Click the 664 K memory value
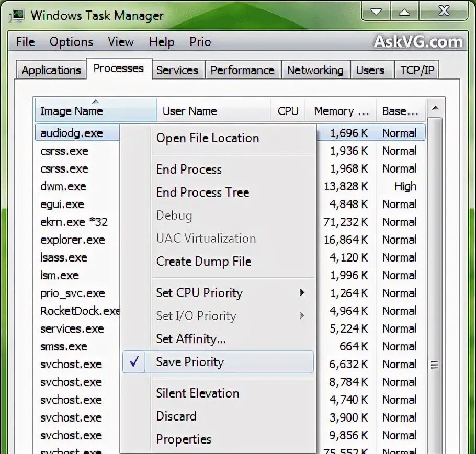The height and width of the screenshot is (454, 476). click(354, 346)
